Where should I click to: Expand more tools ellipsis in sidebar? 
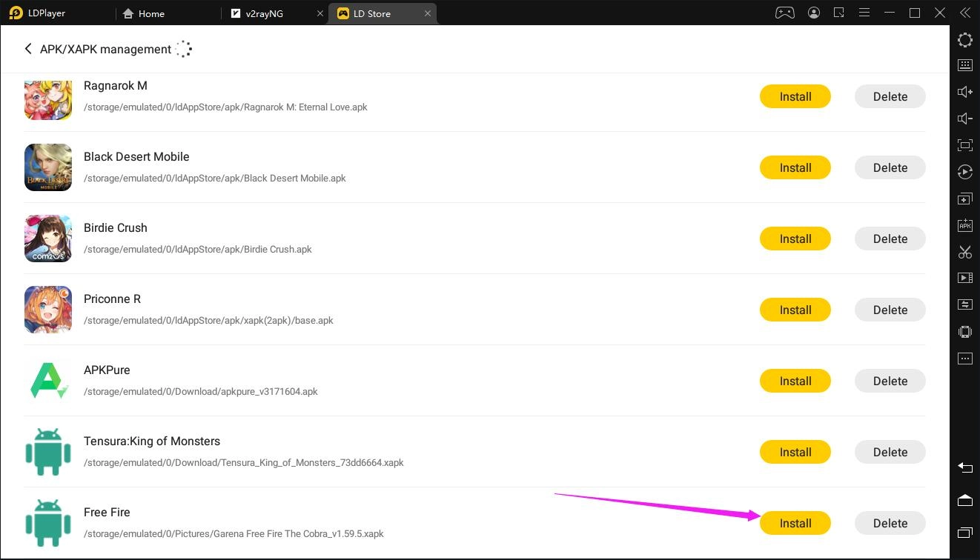(x=964, y=359)
